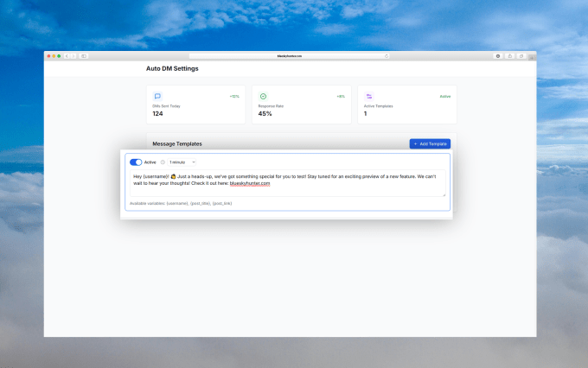Click the Active Templates count of 1

[365, 113]
